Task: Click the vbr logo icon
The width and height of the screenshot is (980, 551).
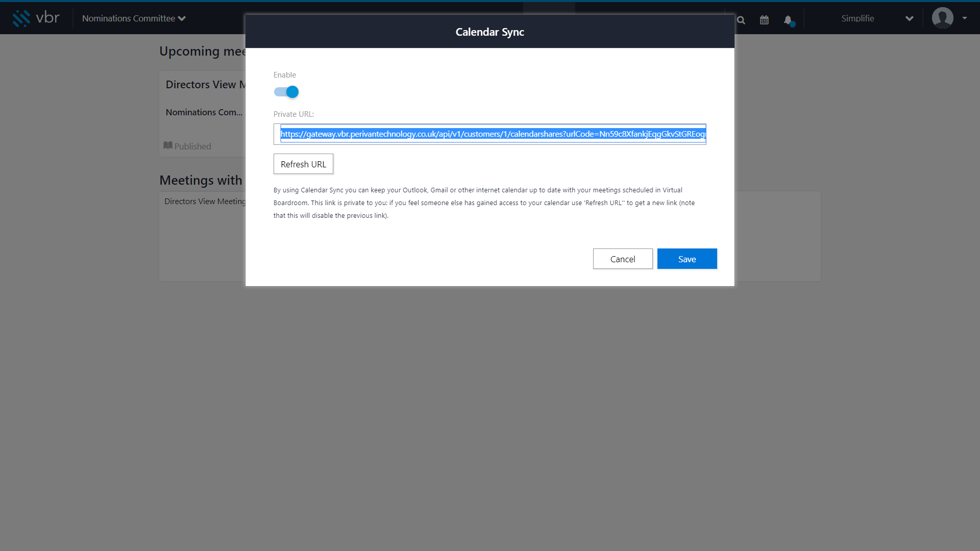Action: click(x=21, y=18)
